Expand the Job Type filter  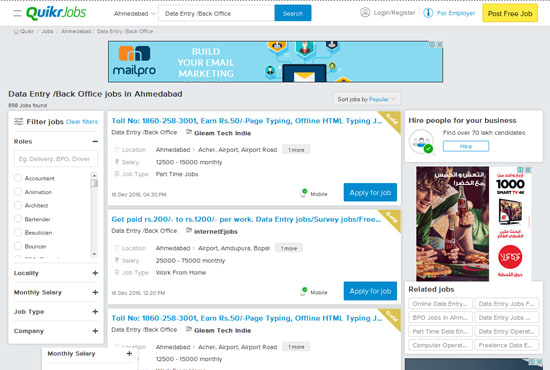(x=95, y=311)
